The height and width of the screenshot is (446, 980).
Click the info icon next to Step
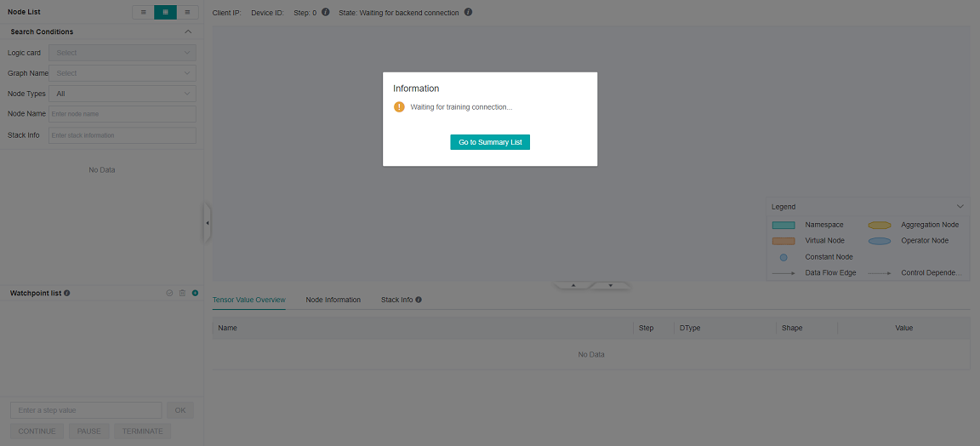(326, 13)
